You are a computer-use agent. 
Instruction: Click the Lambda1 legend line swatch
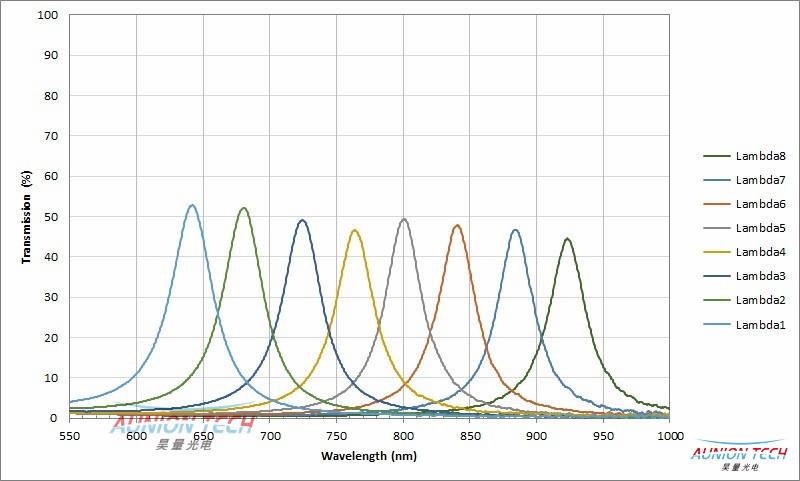click(716, 324)
